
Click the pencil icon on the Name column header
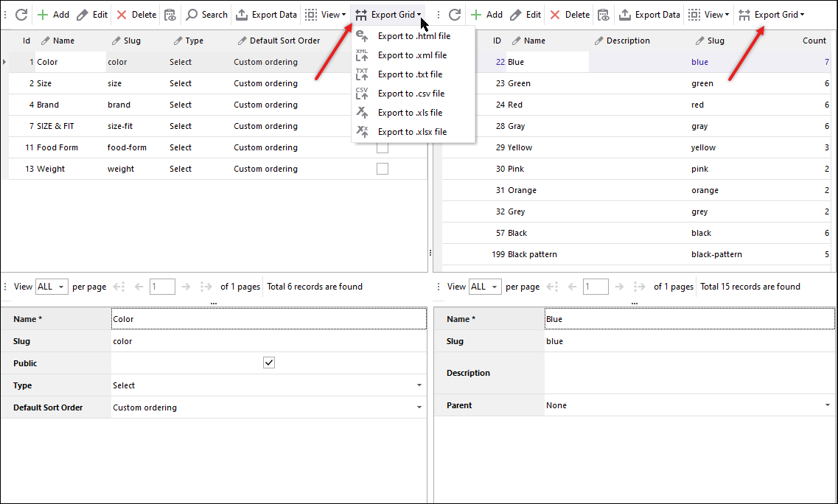(43, 41)
